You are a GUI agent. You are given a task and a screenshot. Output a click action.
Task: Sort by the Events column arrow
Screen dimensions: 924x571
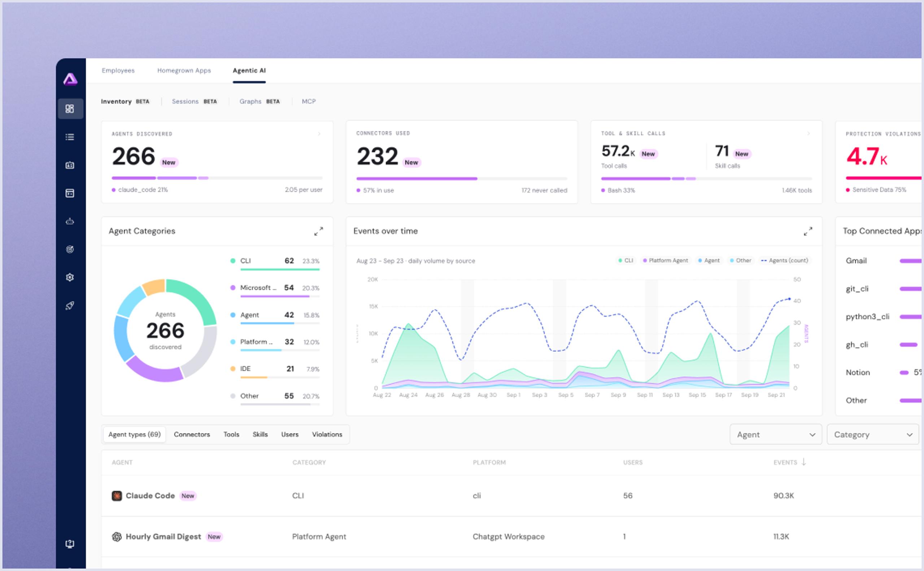pyautogui.click(x=804, y=462)
